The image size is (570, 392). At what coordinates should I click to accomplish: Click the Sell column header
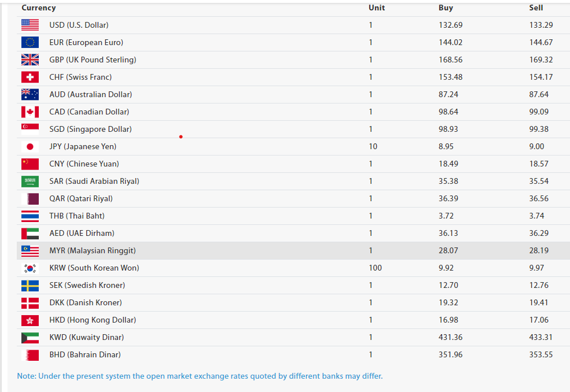[536, 8]
